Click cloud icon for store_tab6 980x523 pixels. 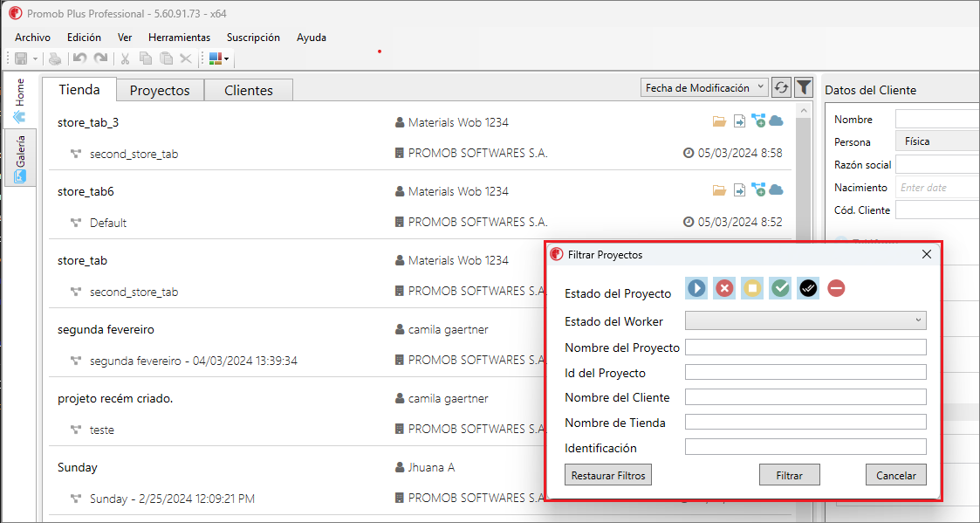pos(776,189)
